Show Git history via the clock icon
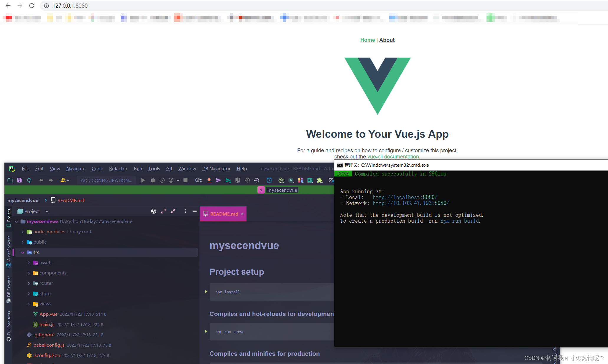Image resolution: width=608 pixels, height=364 pixels. 247,180
